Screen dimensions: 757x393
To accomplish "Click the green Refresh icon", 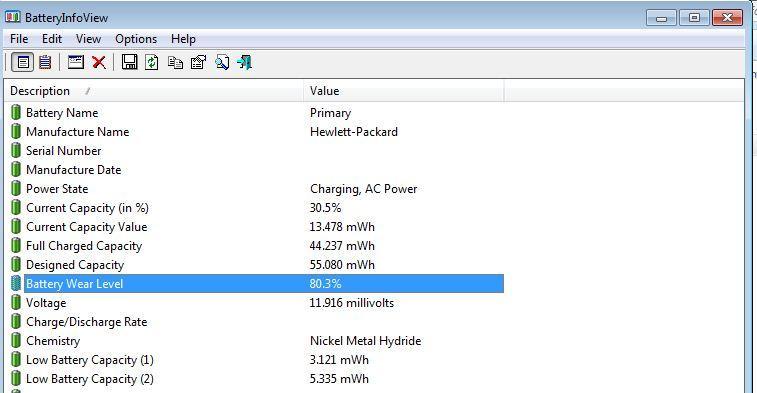I will (152, 62).
